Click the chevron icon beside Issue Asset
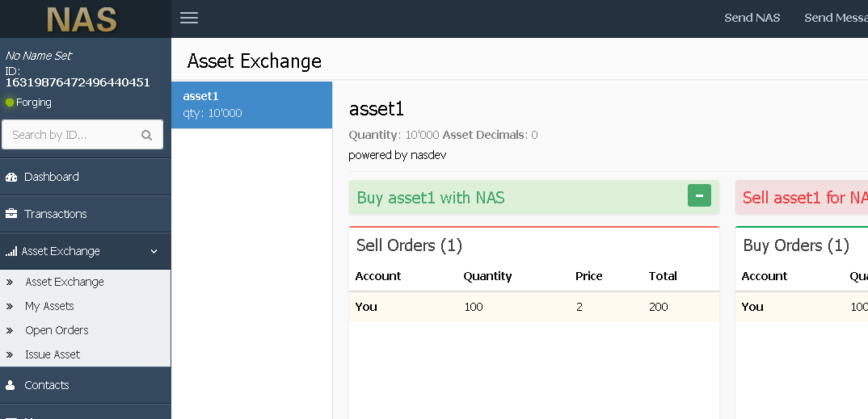 tap(10, 355)
